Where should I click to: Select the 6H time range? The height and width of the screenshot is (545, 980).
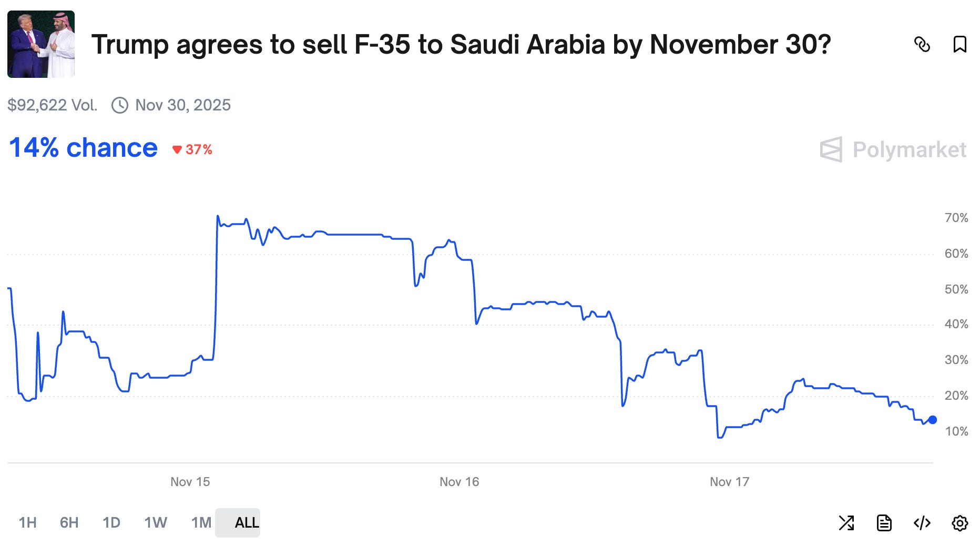click(69, 523)
